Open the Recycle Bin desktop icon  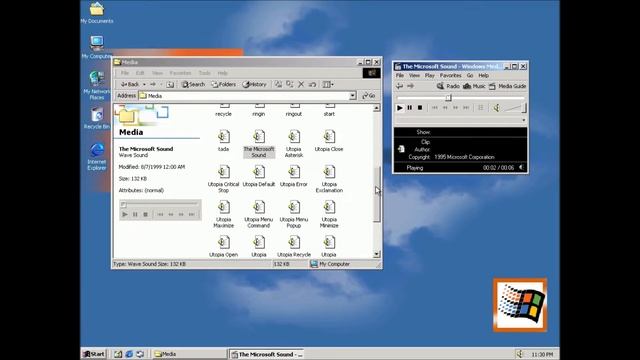tap(97, 118)
